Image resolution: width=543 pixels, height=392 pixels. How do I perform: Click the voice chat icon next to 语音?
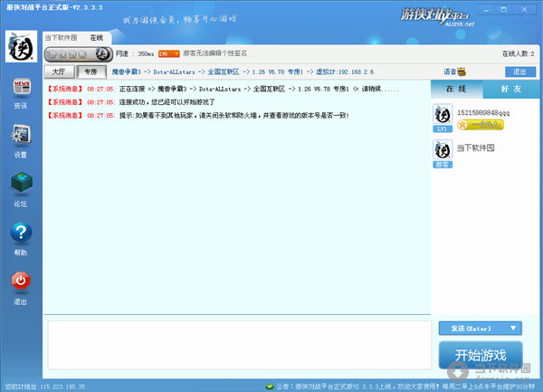[462, 72]
